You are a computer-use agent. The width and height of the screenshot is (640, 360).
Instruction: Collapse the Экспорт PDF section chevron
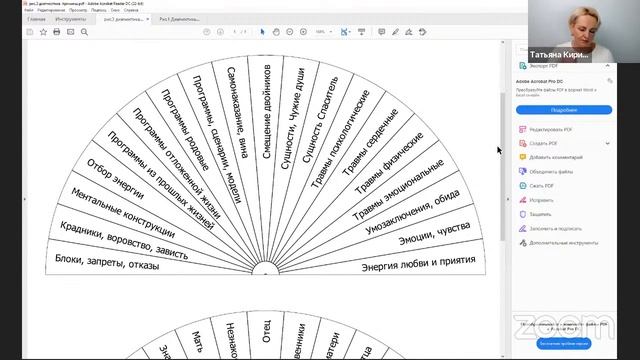(607, 66)
